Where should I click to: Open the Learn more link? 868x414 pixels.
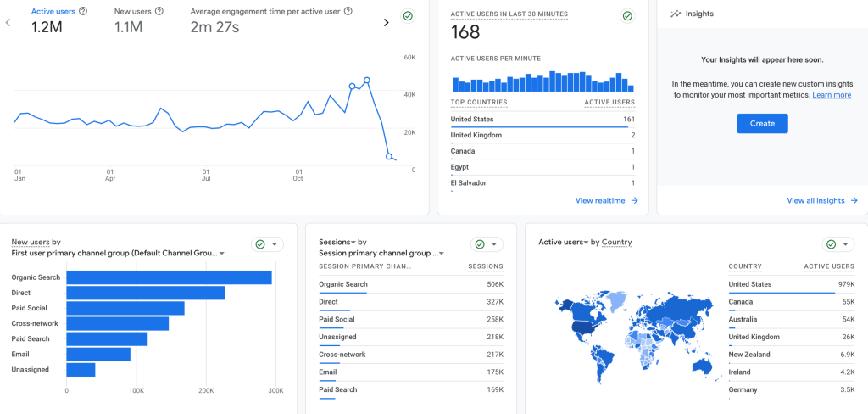click(832, 95)
